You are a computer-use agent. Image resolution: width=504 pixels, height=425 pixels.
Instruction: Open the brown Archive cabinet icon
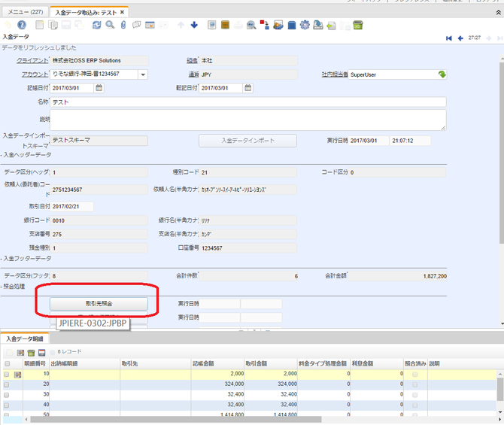tap(225, 25)
